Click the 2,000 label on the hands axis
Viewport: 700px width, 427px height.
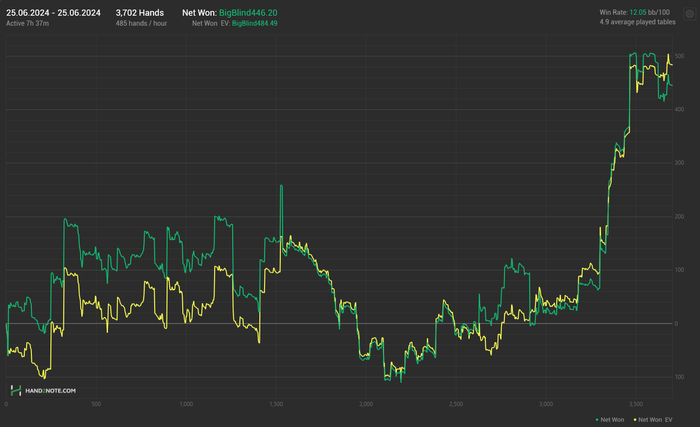(366, 404)
